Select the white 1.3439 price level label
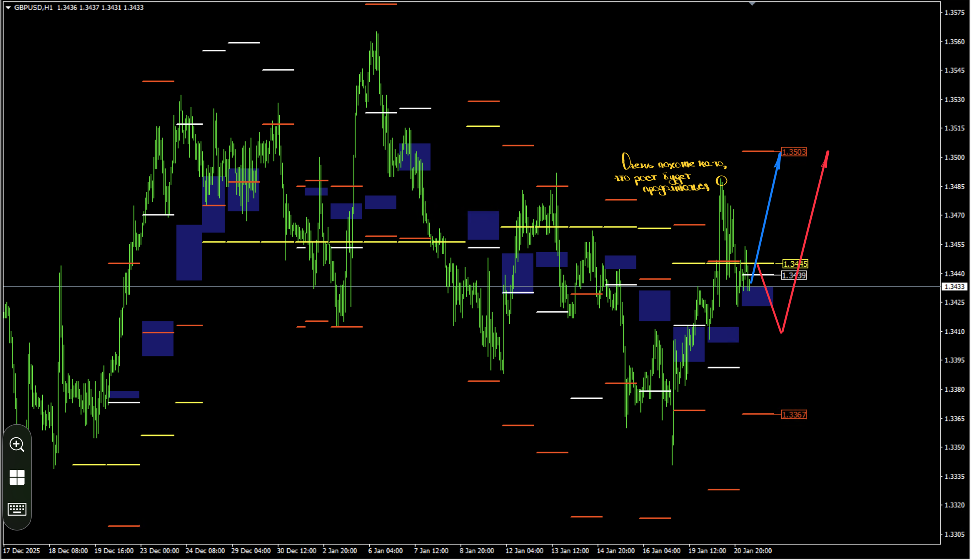971x560 pixels. coord(794,276)
